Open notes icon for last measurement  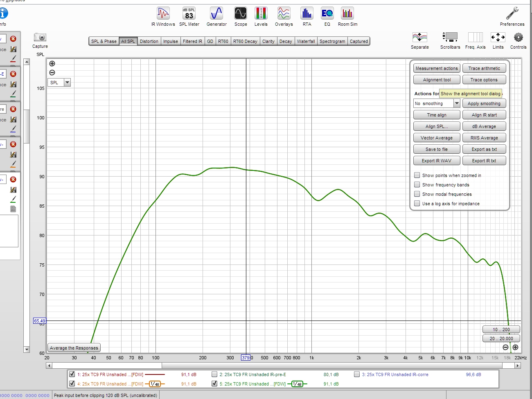coord(13,209)
